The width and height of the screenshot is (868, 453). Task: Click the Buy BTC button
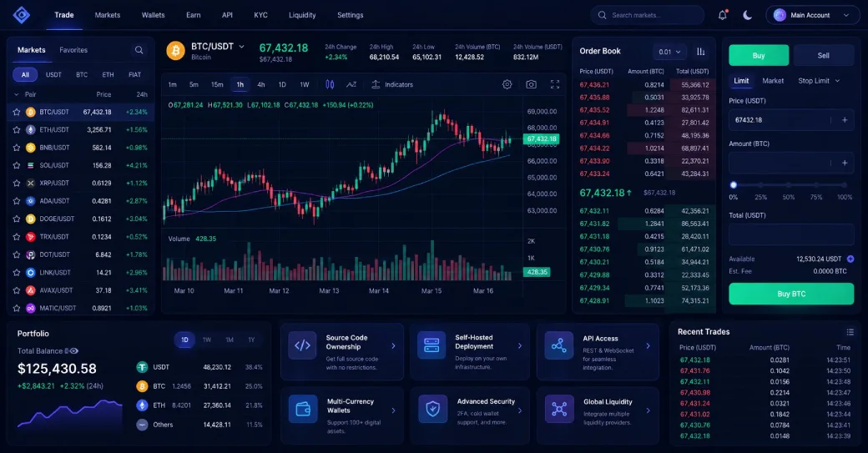(791, 294)
